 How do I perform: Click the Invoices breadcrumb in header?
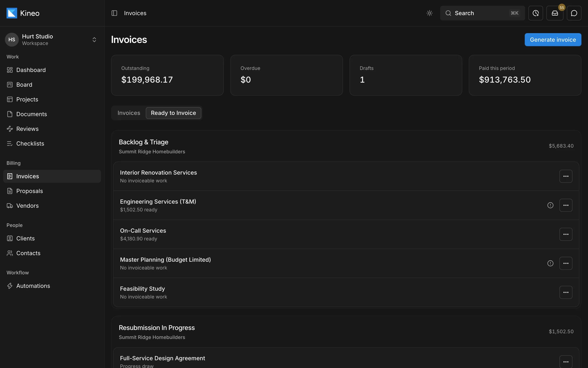click(x=135, y=13)
